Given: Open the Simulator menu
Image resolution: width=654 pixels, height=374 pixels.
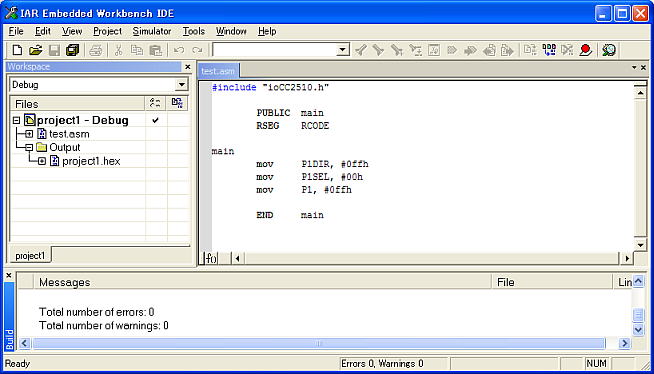Looking at the screenshot, I should click(152, 31).
